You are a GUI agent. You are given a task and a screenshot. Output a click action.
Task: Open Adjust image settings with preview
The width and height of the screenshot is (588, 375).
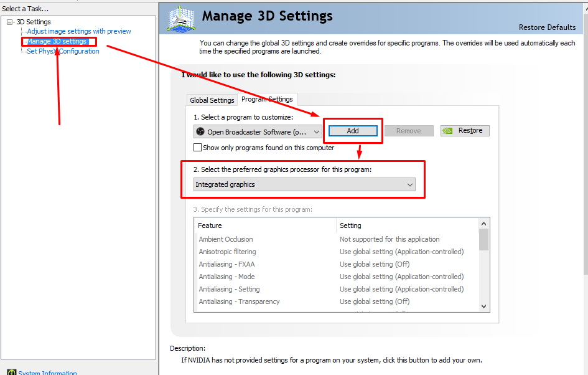coord(79,31)
